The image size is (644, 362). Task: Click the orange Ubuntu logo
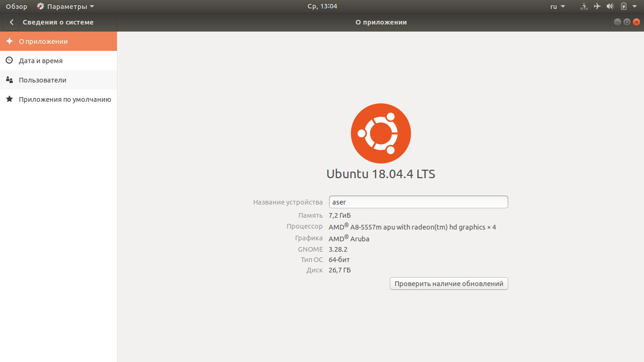tap(381, 133)
